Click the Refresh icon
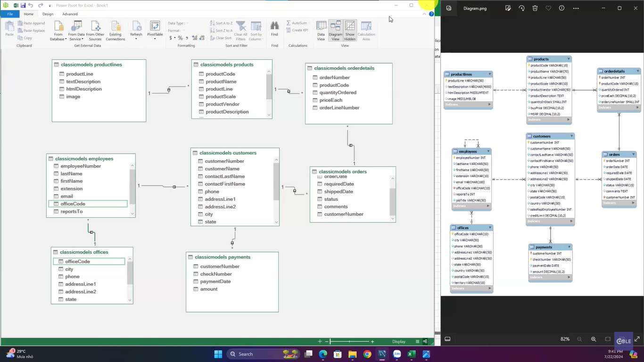Viewport: 644px width, 362px height. click(x=136, y=26)
